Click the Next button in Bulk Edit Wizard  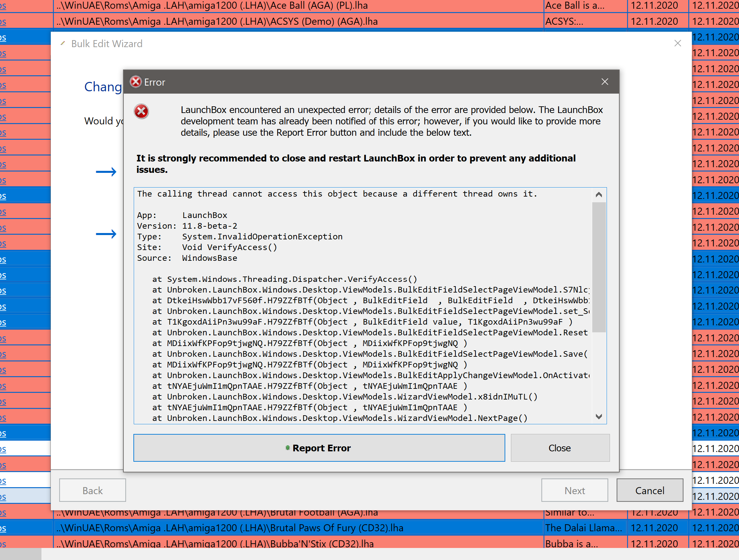point(574,490)
